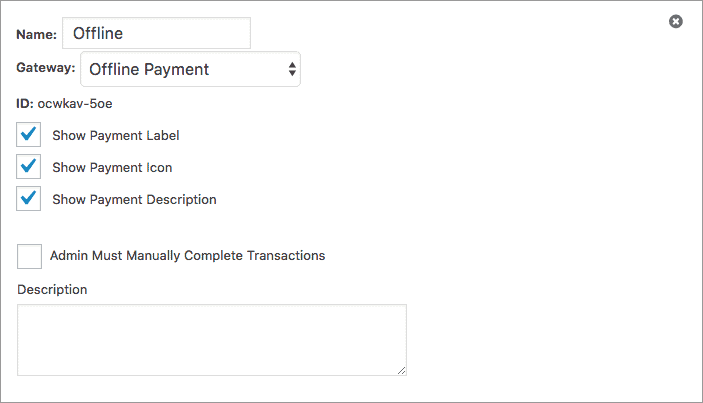The image size is (703, 403).
Task: Disable the Show Payment Description checkbox
Action: pyautogui.click(x=29, y=199)
